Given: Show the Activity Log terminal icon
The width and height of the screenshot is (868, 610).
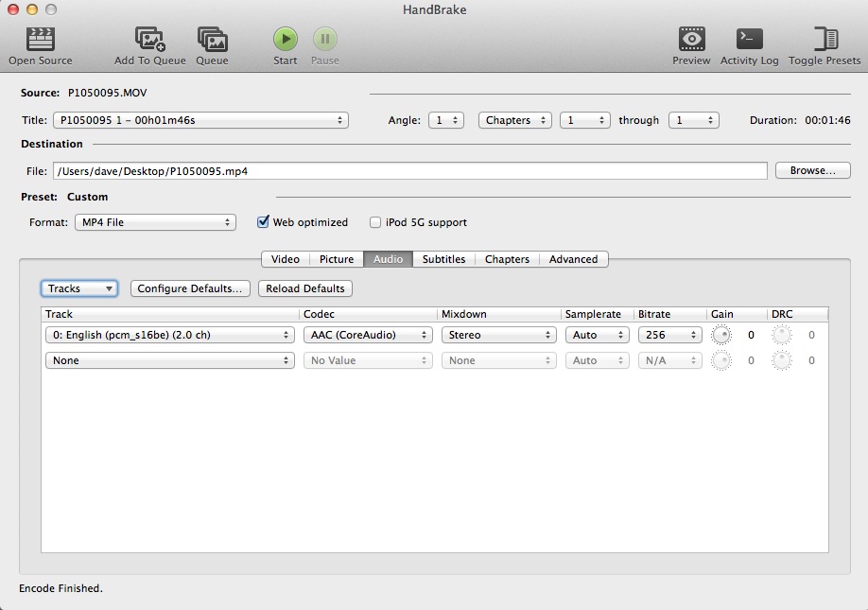Looking at the screenshot, I should point(749,39).
